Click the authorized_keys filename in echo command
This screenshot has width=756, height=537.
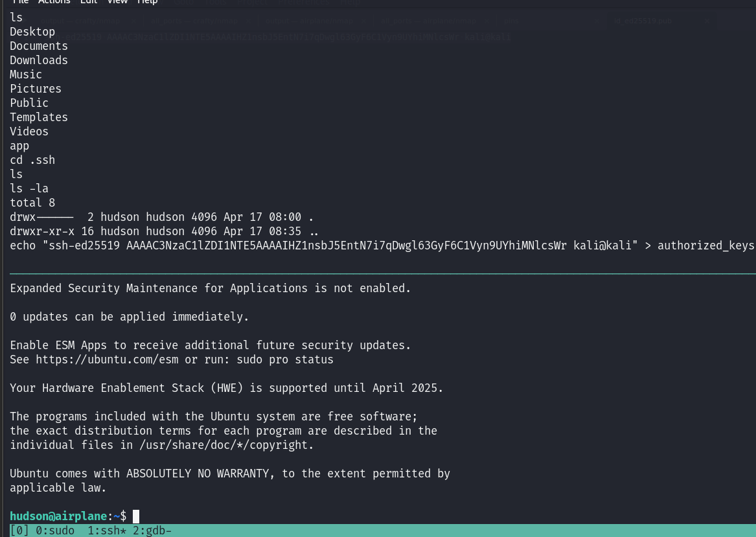[x=705, y=246]
